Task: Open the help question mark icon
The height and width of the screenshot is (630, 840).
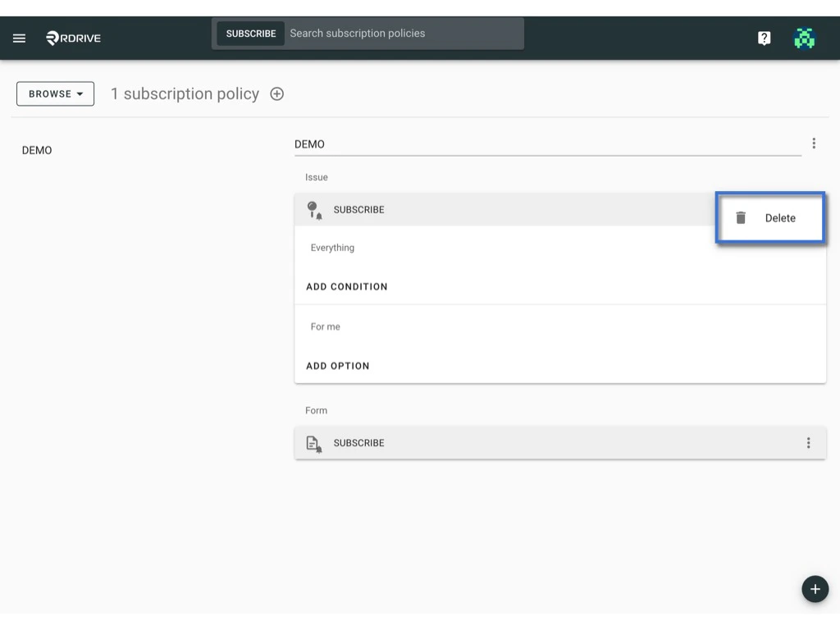Action: click(x=764, y=38)
